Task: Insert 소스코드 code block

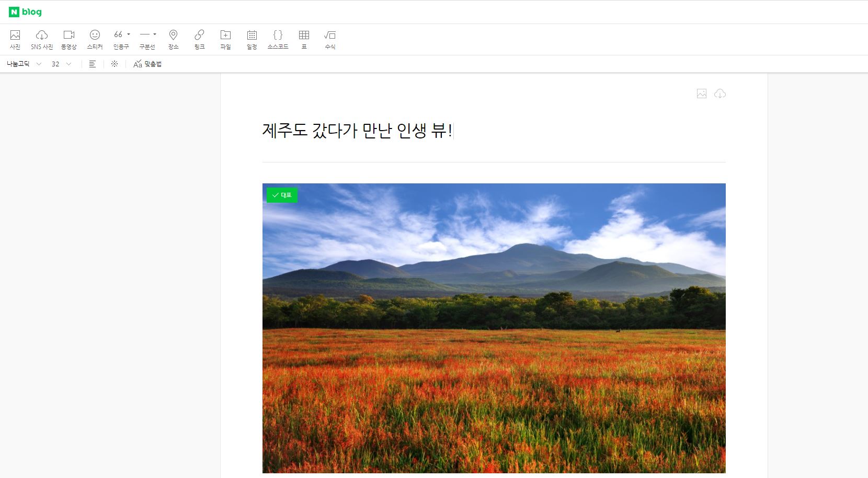Action: pos(278,39)
